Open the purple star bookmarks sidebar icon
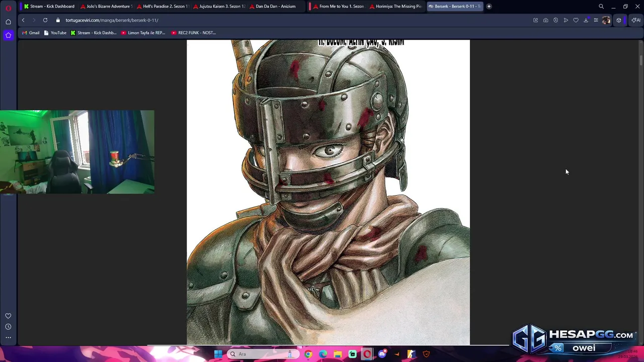The width and height of the screenshot is (644, 362). pos(8,35)
